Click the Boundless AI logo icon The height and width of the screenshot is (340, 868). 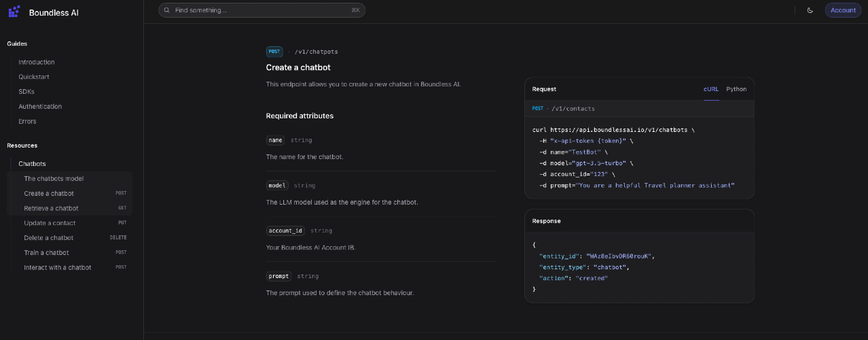[x=14, y=12]
